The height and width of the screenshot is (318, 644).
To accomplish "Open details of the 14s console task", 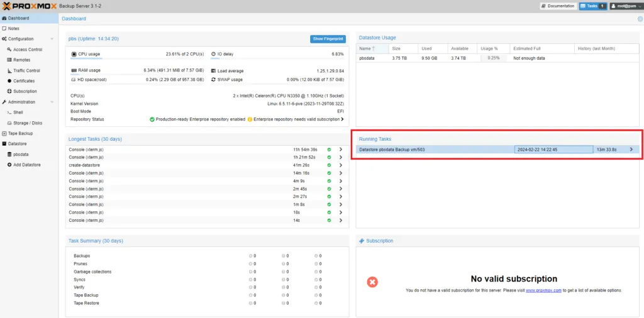I will click(x=341, y=221).
